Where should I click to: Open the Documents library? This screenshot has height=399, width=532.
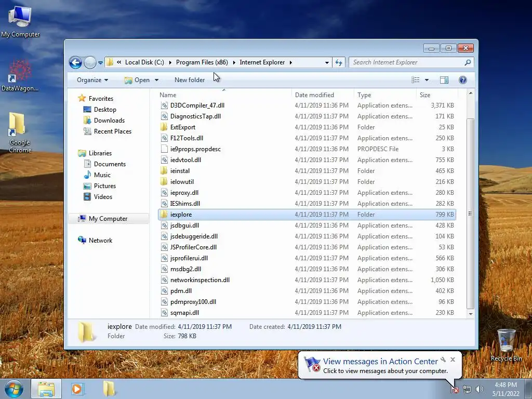(110, 164)
